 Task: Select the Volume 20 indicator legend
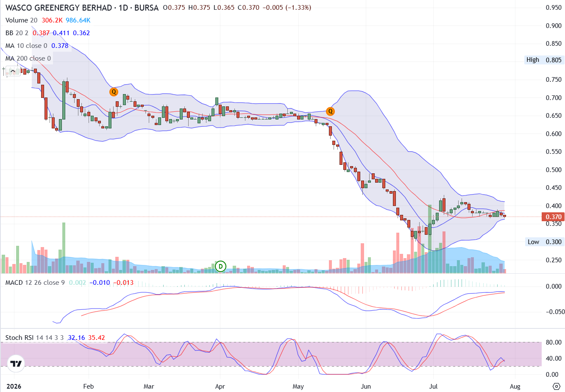click(21, 20)
